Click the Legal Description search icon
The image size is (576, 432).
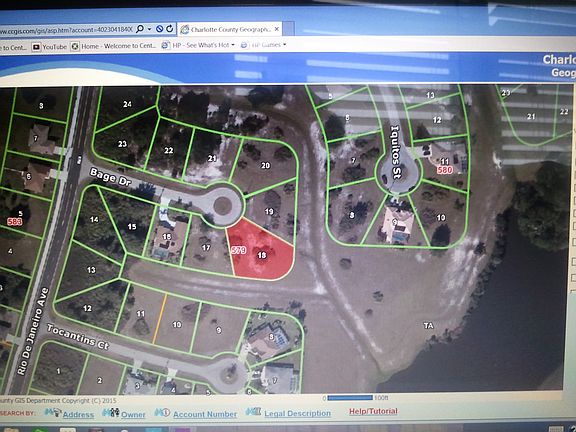[x=253, y=411]
